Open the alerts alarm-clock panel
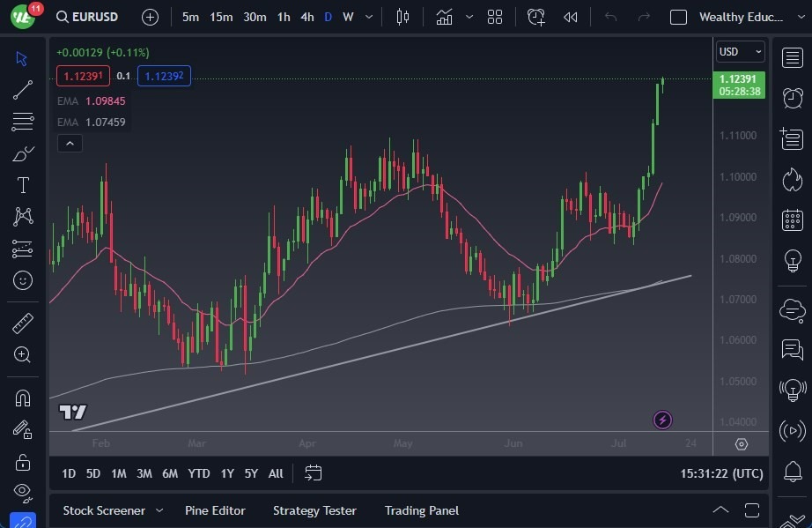 tap(792, 97)
